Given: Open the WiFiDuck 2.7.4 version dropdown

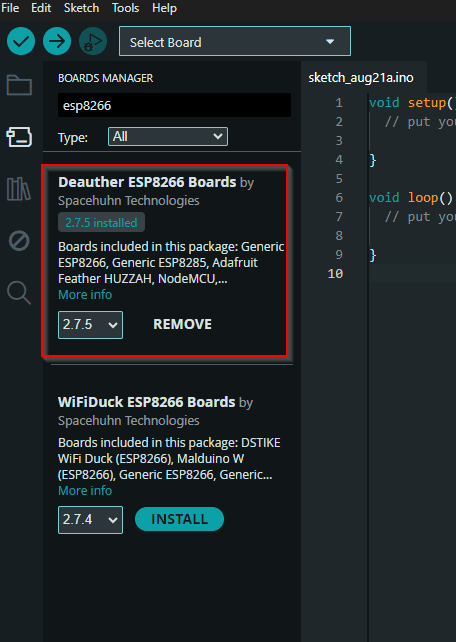Looking at the screenshot, I should (90, 520).
